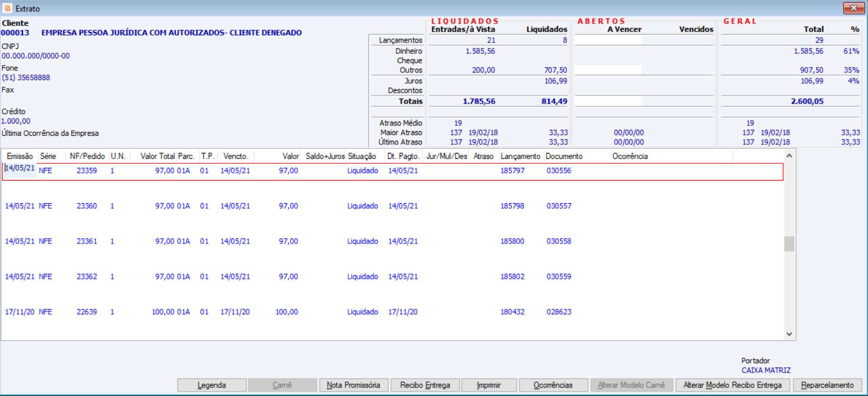This screenshot has height=396, width=868.
Task: Click the Emissão column header
Action: tap(20, 156)
